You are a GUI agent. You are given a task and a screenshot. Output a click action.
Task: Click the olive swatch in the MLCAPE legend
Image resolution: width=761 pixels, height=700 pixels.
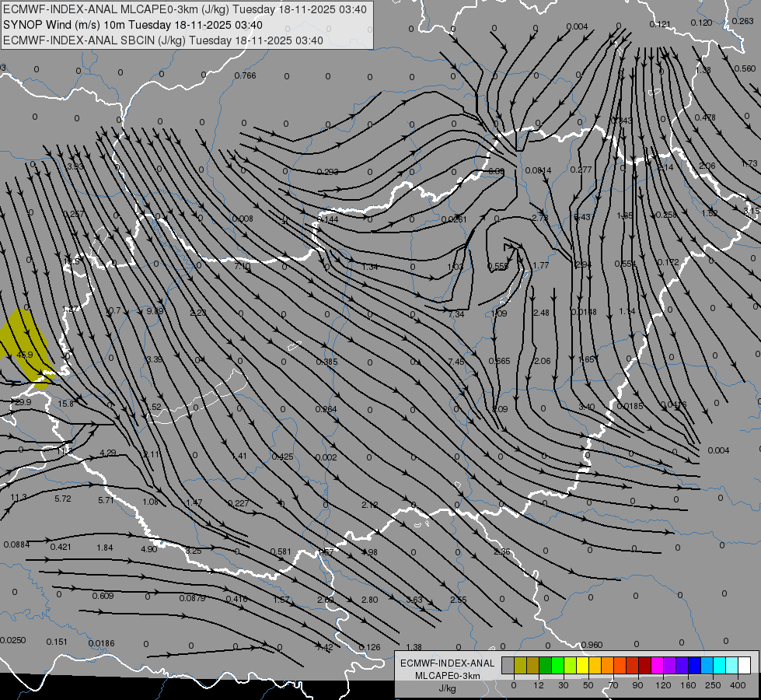[x=520, y=665]
